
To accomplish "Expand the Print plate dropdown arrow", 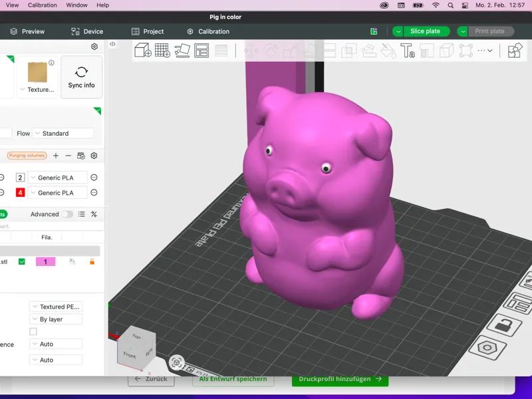I will [x=462, y=31].
